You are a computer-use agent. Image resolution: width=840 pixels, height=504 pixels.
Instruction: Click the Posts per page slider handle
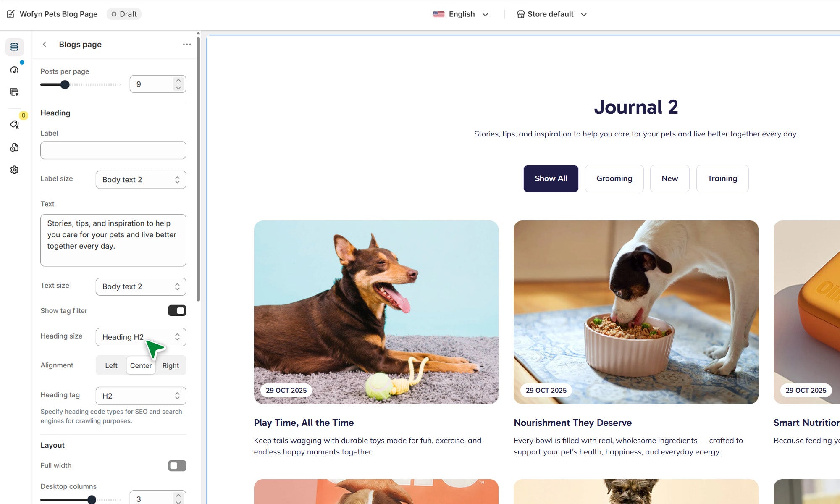[65, 84]
